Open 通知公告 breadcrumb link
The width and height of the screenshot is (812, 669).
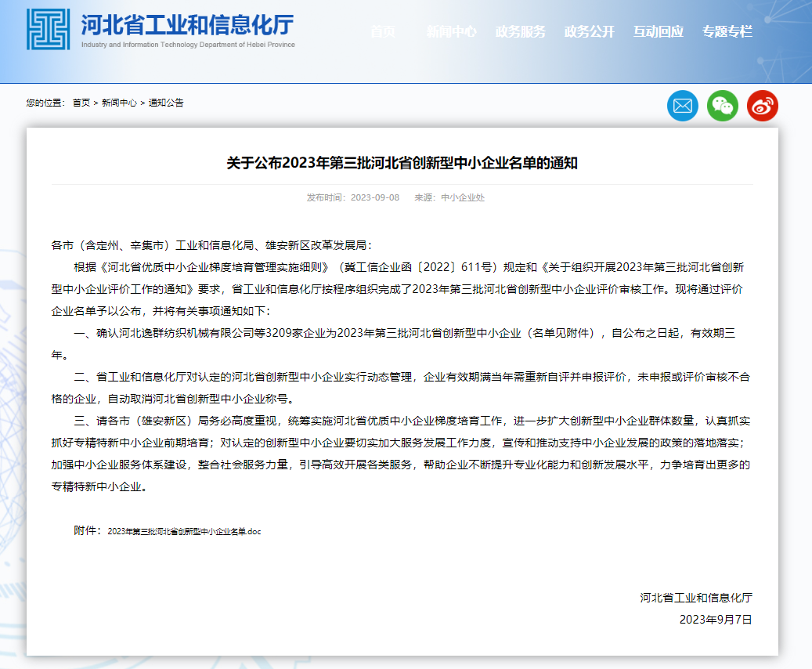tap(166, 103)
